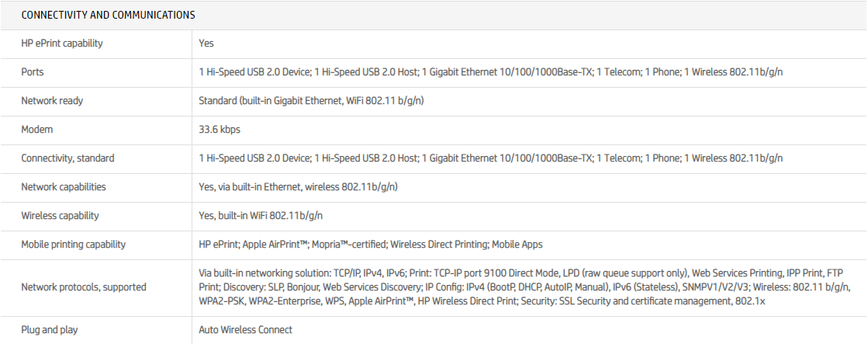Screen dimensions: 868x344
Task: Click the Connectivity and Communications section header
Action: click(x=108, y=15)
